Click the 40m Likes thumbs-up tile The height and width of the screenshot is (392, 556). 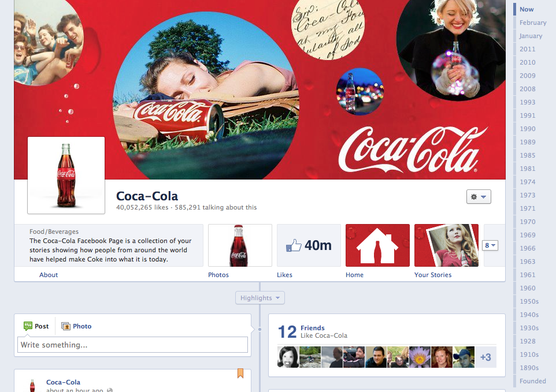309,245
